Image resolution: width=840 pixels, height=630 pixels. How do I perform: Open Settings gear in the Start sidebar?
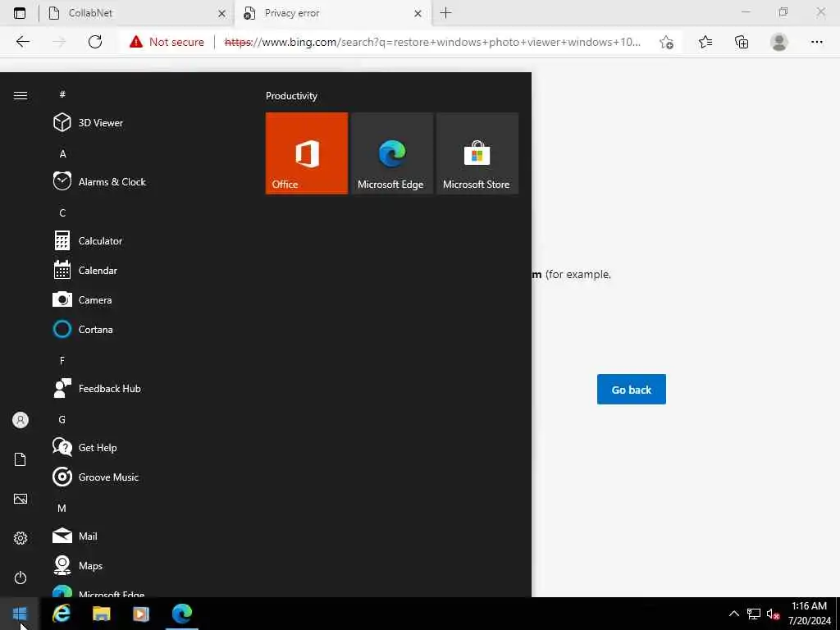pyautogui.click(x=21, y=538)
